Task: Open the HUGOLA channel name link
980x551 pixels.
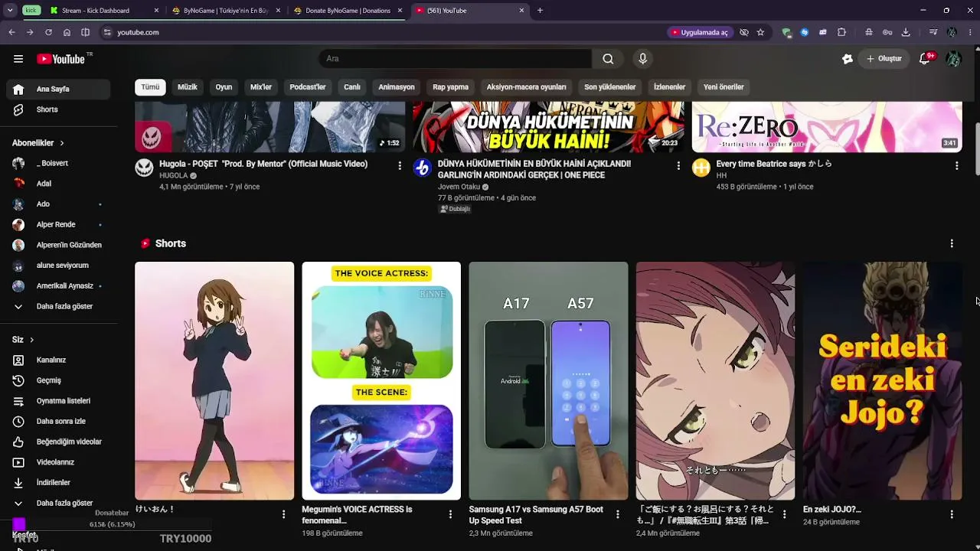Action: (x=174, y=175)
